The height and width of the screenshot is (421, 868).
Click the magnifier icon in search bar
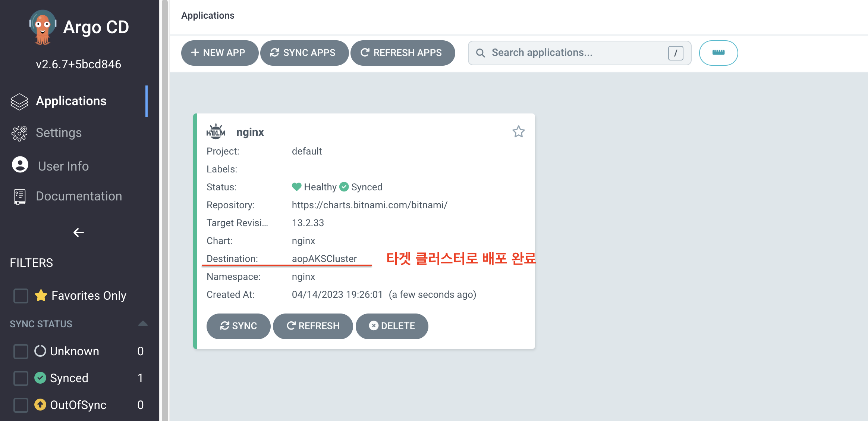[481, 53]
